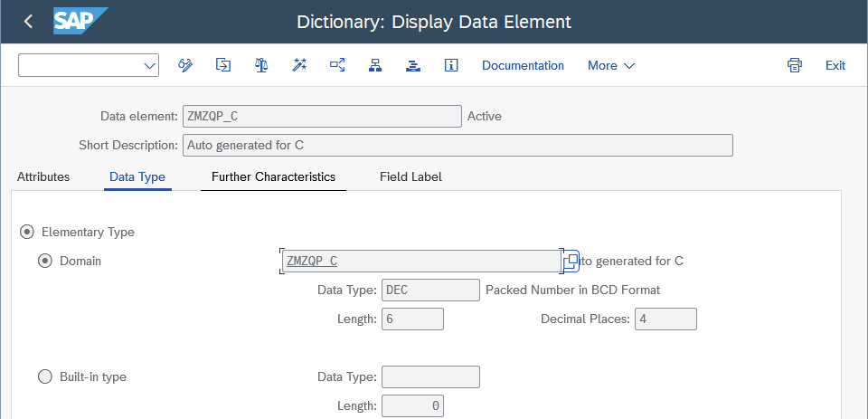Select the Domain radio button
Screen dimensions: 868x419
tap(45, 261)
